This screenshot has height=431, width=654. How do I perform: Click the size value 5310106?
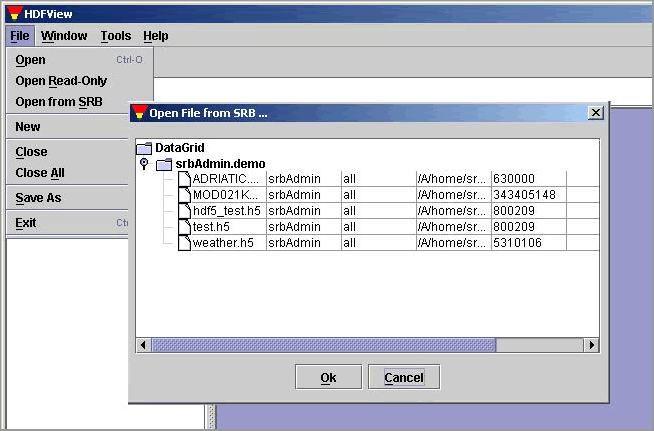coord(517,242)
